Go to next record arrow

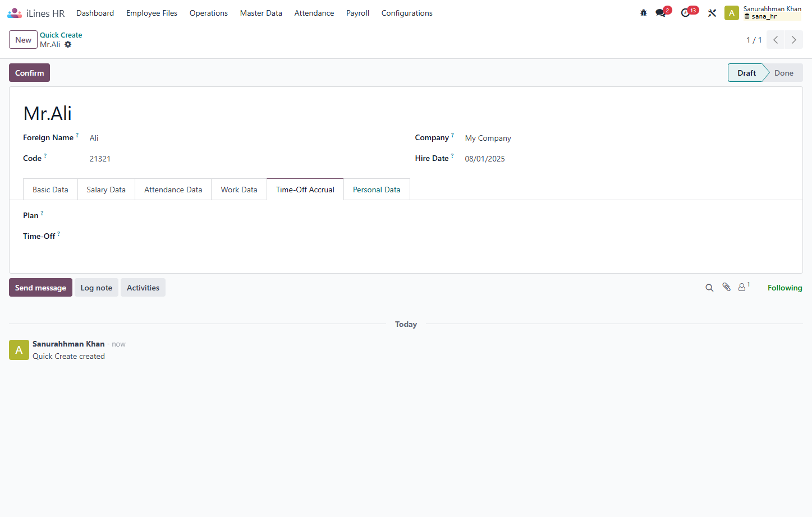point(794,40)
